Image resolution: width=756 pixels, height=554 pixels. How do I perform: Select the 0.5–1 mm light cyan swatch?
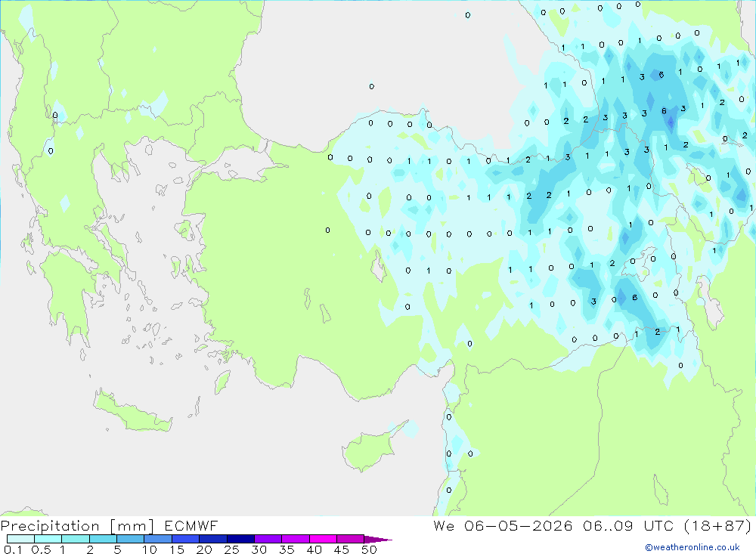pos(48,539)
